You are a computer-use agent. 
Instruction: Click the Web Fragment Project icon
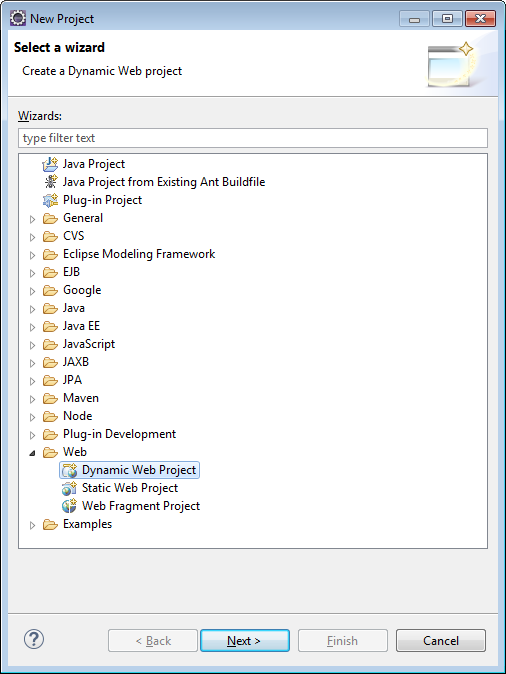(69, 506)
